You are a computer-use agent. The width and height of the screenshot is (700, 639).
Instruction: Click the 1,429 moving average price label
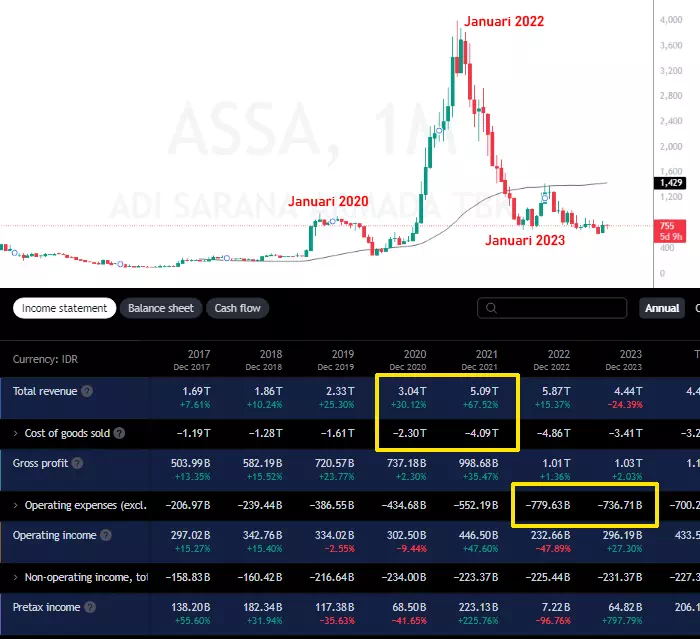[x=671, y=183]
